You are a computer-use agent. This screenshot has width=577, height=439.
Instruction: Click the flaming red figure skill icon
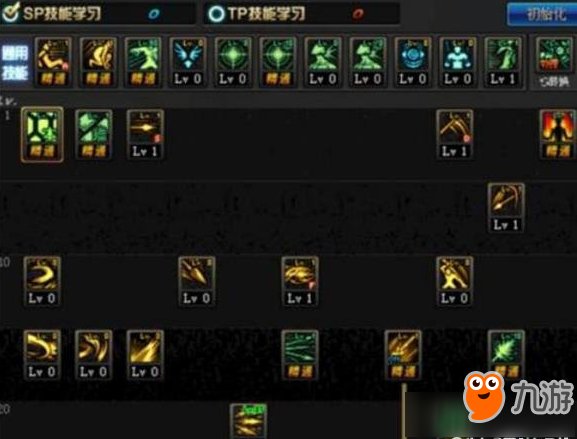(558, 135)
